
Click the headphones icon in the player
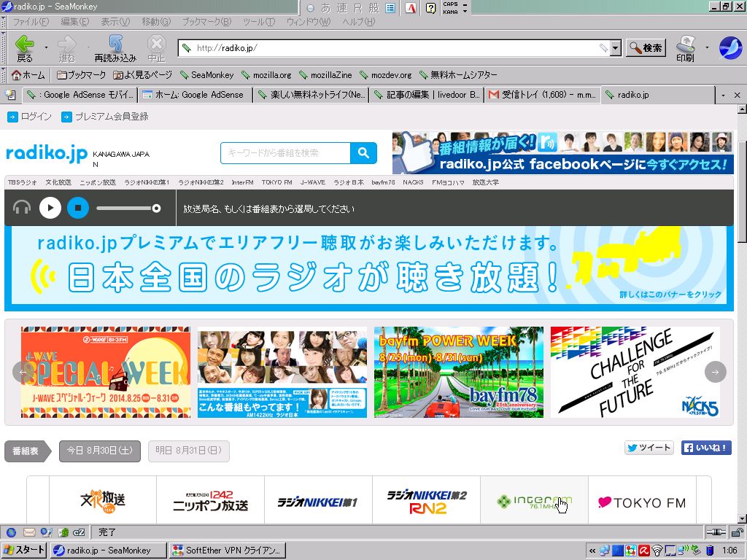pos(21,208)
